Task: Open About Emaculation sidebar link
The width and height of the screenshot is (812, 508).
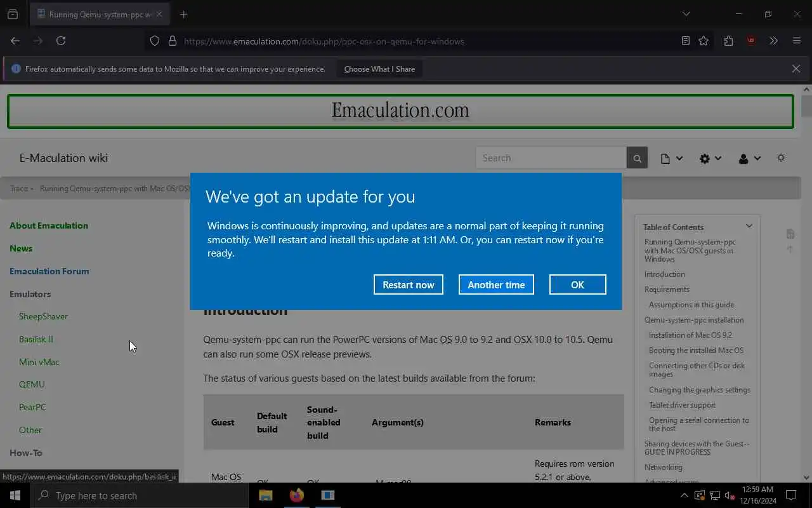Action: pyautogui.click(x=49, y=225)
